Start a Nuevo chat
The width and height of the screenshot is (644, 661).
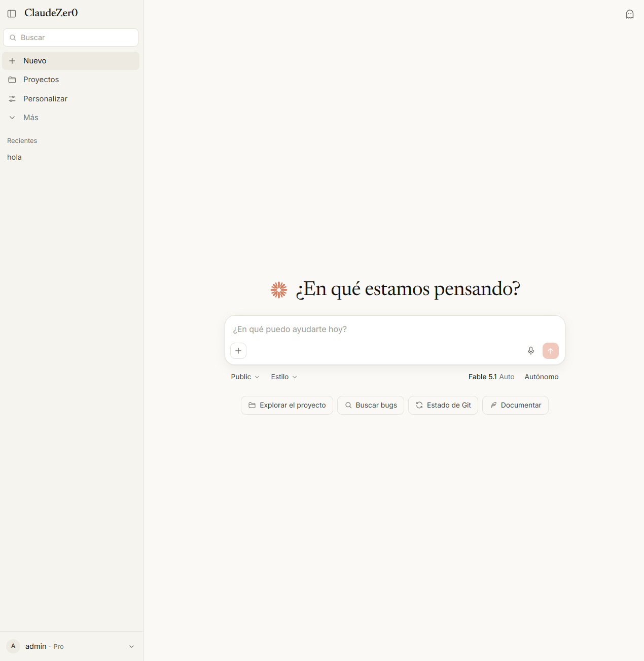(x=71, y=61)
